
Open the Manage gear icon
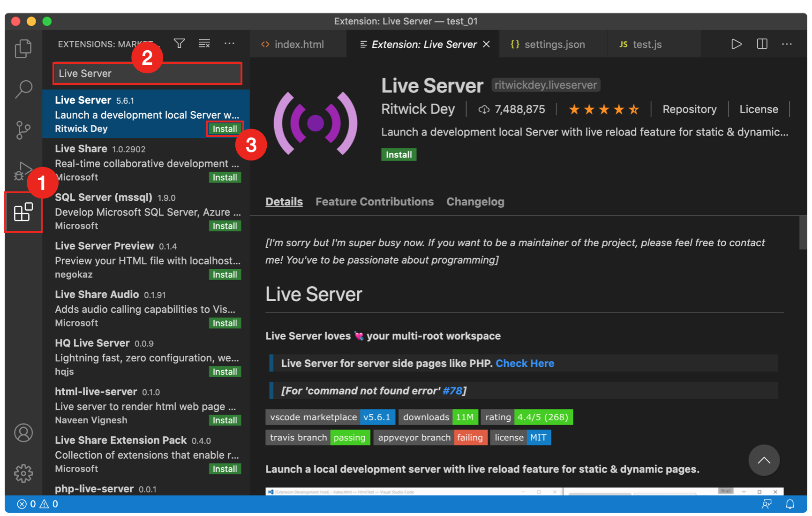tap(23, 473)
